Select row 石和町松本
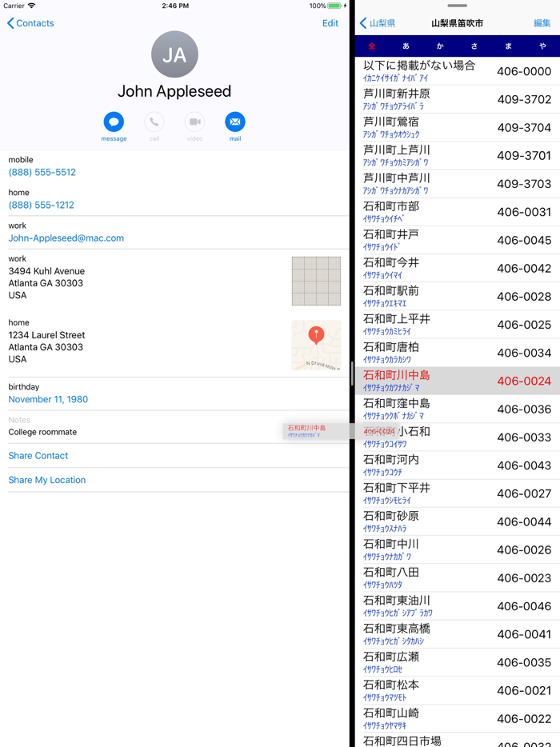The height and width of the screenshot is (747, 560). click(458, 689)
